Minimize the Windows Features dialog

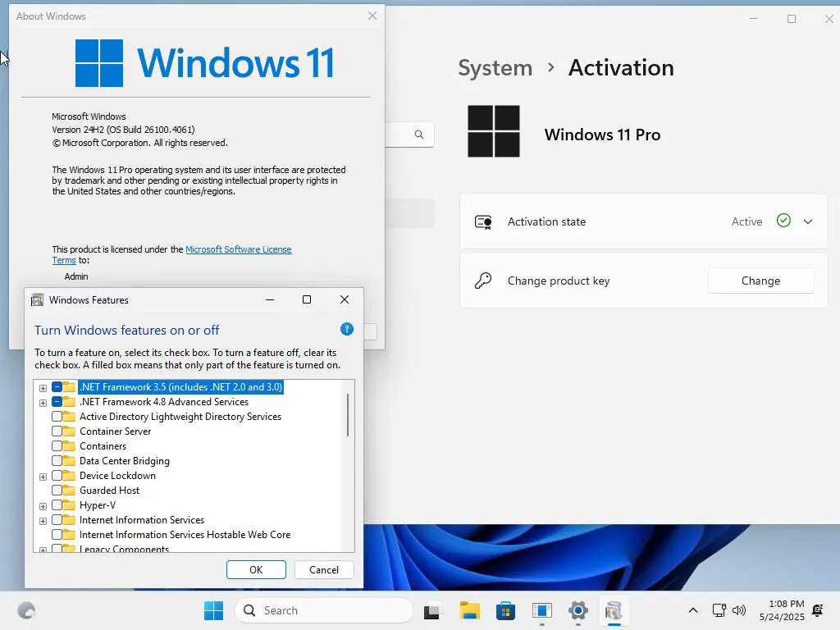pos(270,299)
